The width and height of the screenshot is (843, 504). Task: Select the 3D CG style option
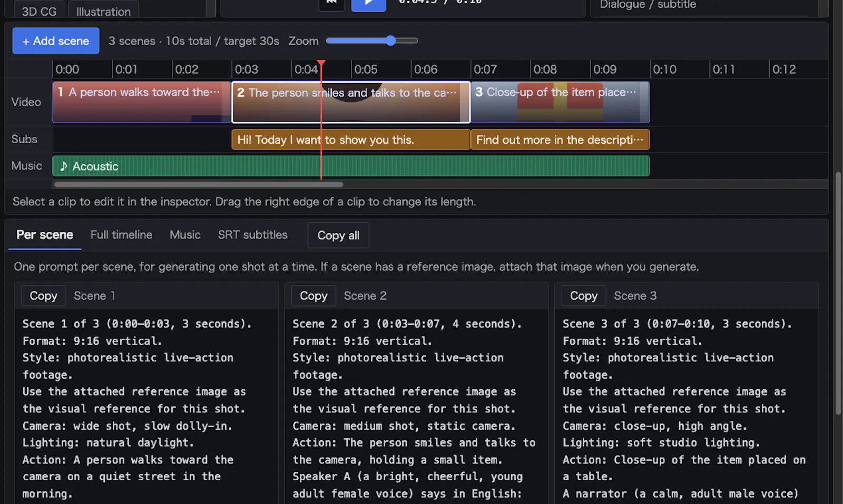coord(39,11)
